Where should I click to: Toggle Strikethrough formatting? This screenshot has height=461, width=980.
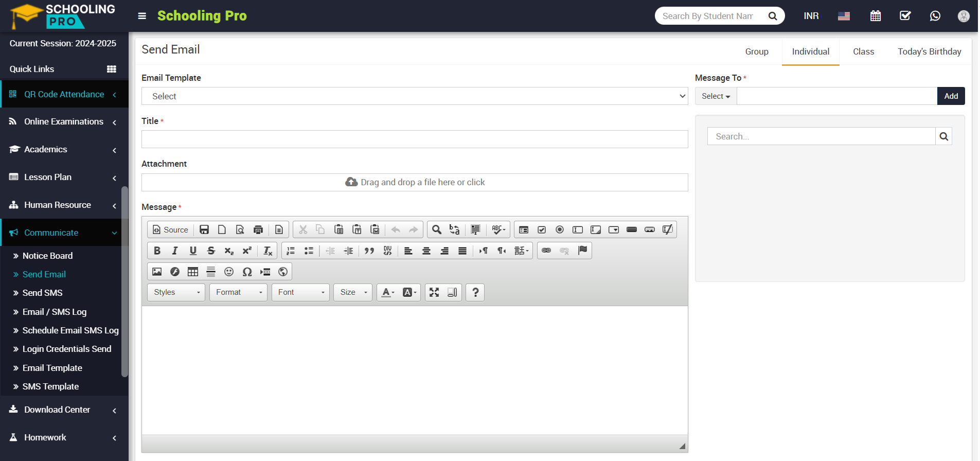211,251
